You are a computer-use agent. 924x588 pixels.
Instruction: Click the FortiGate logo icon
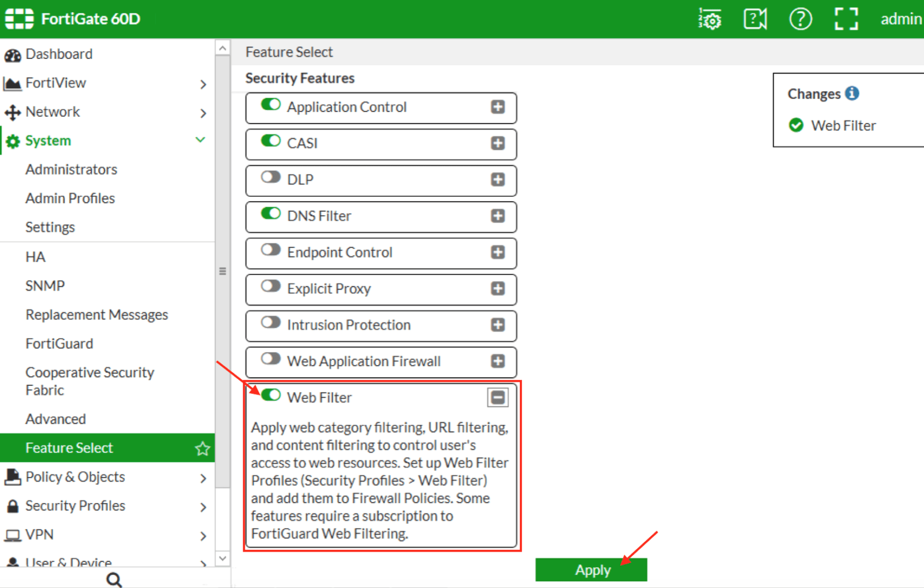[19, 18]
